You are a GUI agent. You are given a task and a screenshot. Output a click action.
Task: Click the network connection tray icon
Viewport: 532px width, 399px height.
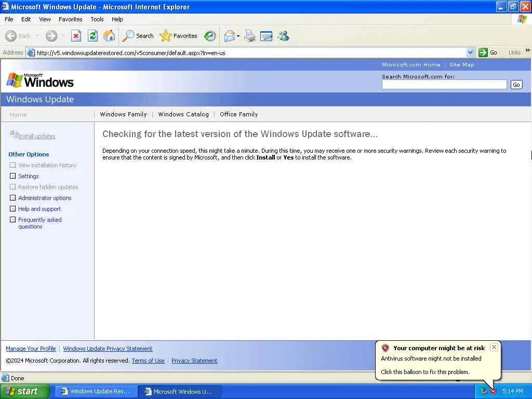tap(484, 392)
